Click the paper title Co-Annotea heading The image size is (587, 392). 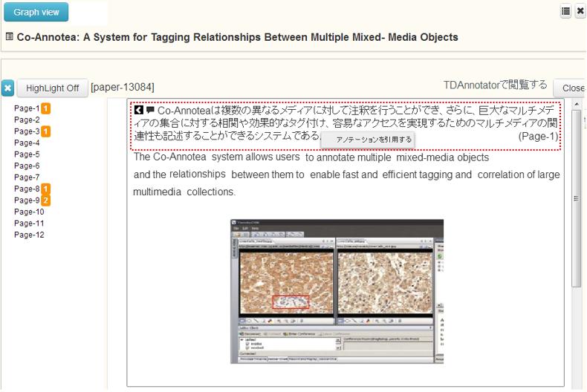click(x=237, y=37)
